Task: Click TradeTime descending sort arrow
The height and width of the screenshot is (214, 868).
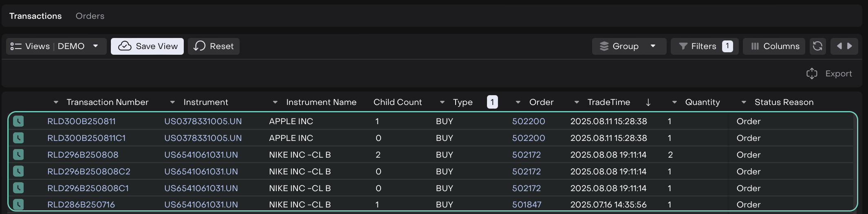Action: pos(648,102)
